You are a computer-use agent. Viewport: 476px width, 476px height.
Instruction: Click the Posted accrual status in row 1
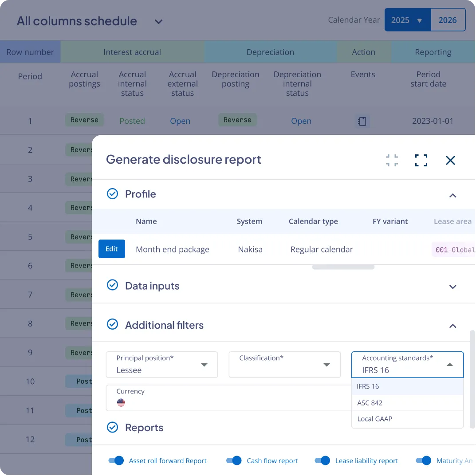point(132,121)
